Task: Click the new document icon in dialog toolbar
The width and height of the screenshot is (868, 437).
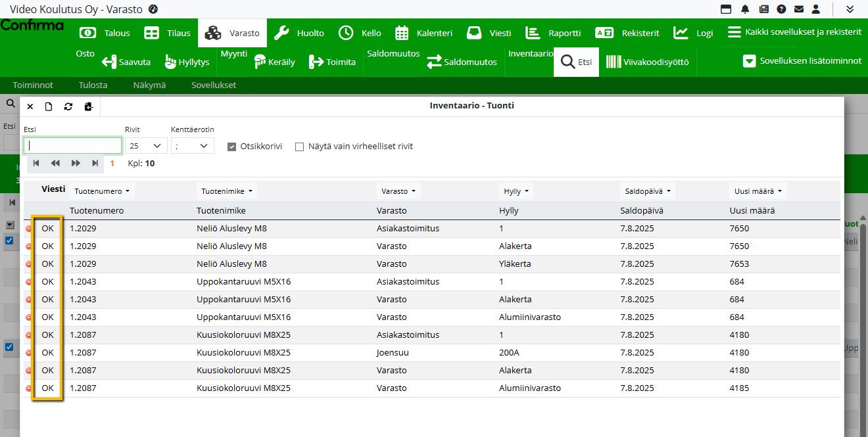Action: click(x=49, y=106)
